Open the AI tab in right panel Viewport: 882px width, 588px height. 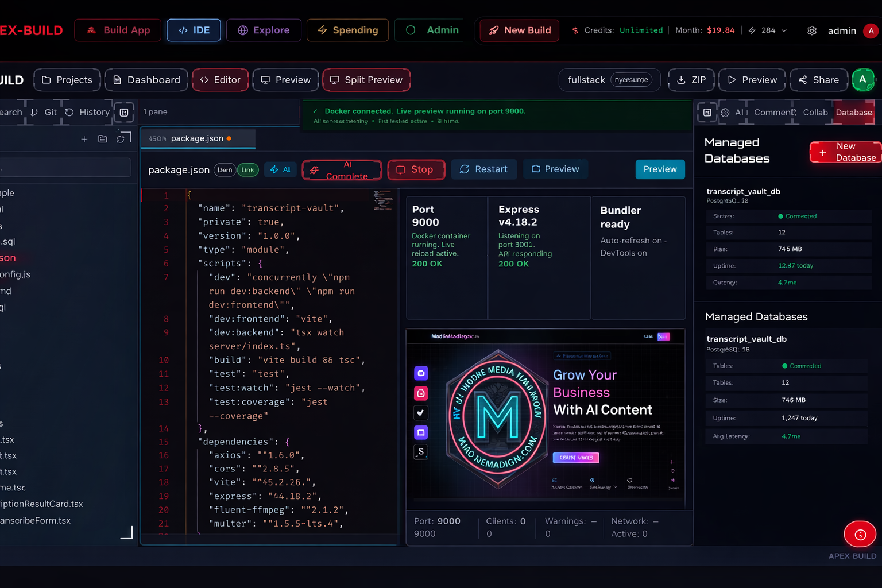(x=733, y=113)
